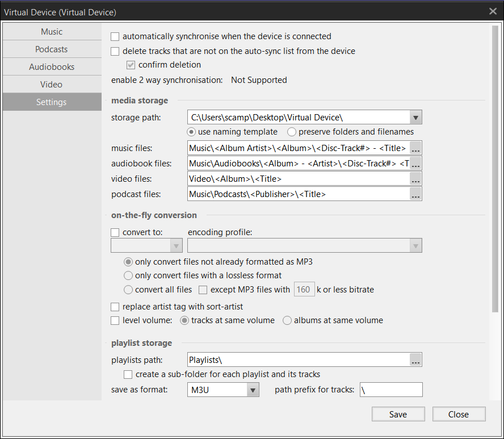
Task: Click ellipsis button beside video files template
Action: 416,179
